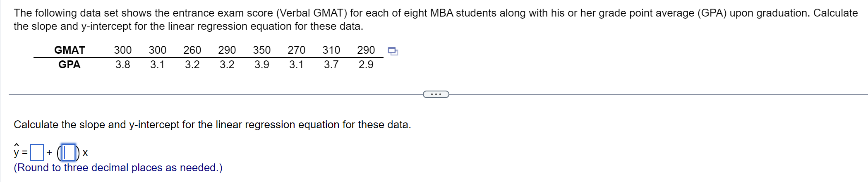
Task: Click the x variable after slope box
Action: tap(85, 153)
